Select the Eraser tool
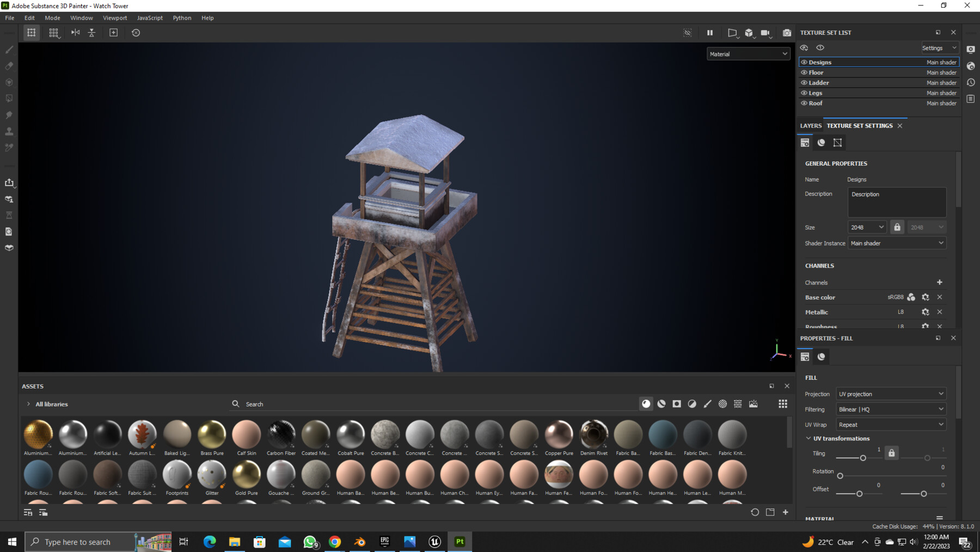Image resolution: width=980 pixels, height=552 pixels. click(x=9, y=66)
